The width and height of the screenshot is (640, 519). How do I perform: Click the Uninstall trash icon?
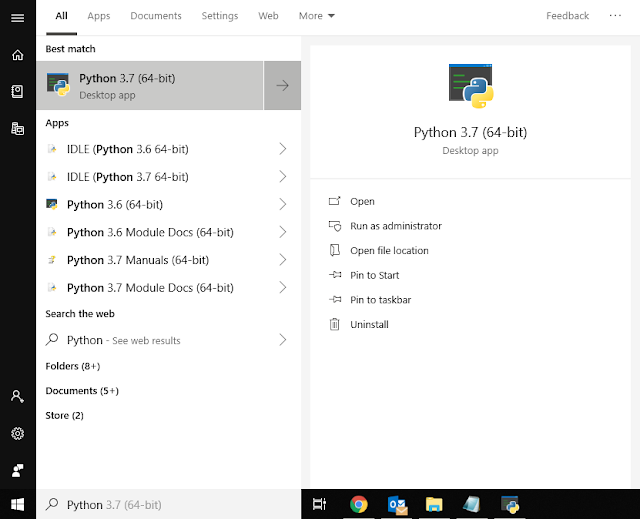[334, 324]
